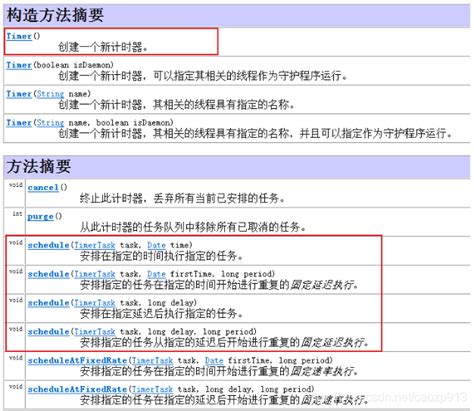Screen dimensions: 474x411
Task: Click Timer link in Timer(String name) row
Action: click(19, 94)
